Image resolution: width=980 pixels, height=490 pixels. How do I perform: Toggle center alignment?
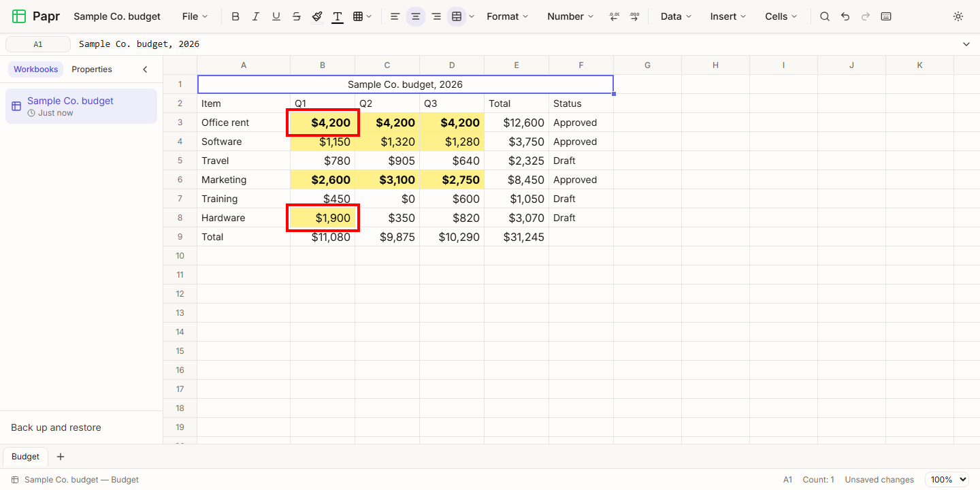point(416,16)
